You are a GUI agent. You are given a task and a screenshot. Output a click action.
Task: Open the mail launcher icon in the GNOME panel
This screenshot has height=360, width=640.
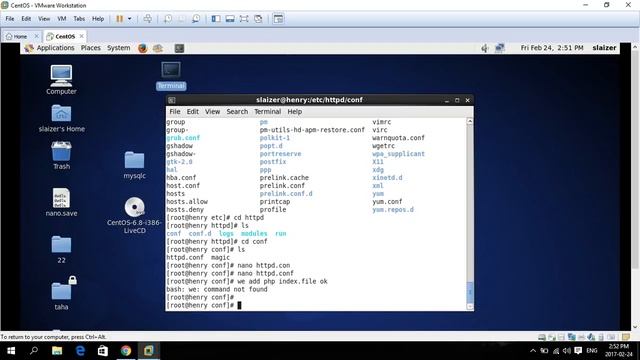click(158, 48)
